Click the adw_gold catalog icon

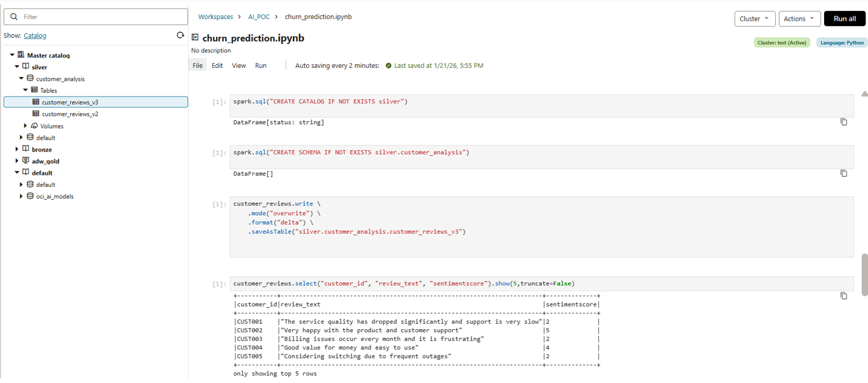(x=26, y=161)
